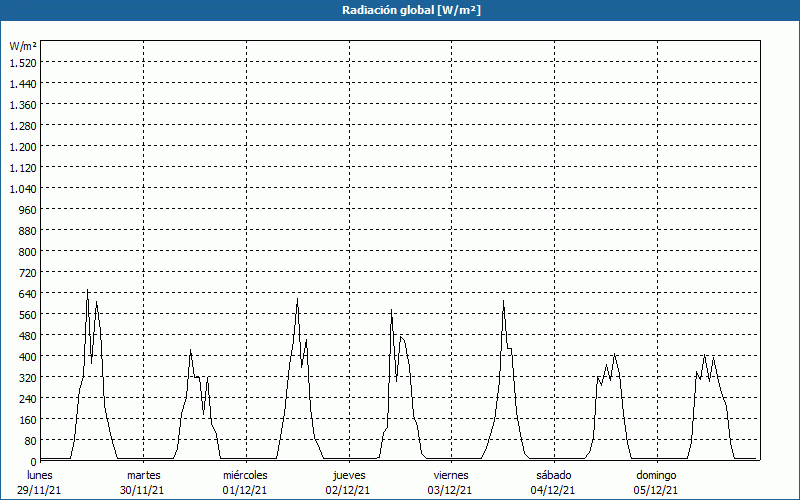Click the 02/12/21 date label
Image resolution: width=800 pixels, height=500 pixels.
(x=347, y=490)
